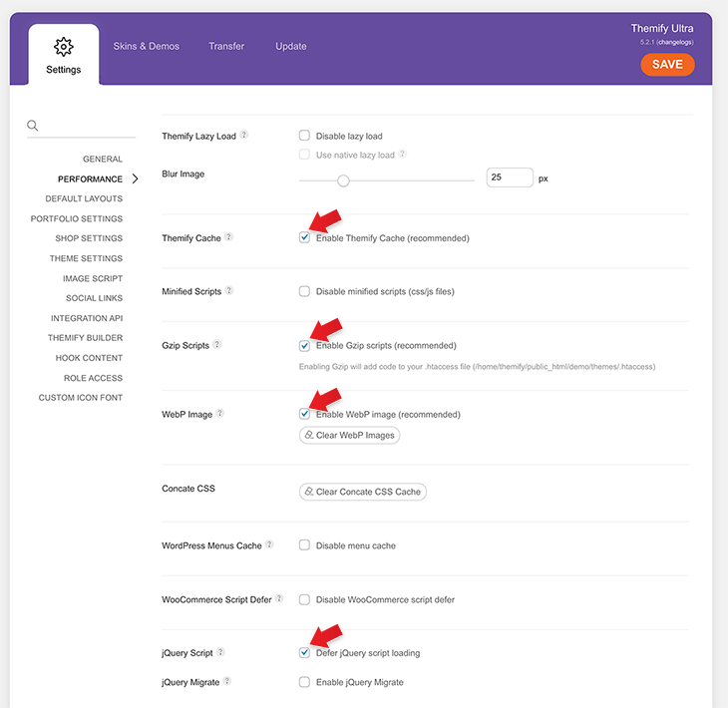Check Disable WooCommerce script defer checkbox
The image size is (728, 708).
tap(304, 599)
